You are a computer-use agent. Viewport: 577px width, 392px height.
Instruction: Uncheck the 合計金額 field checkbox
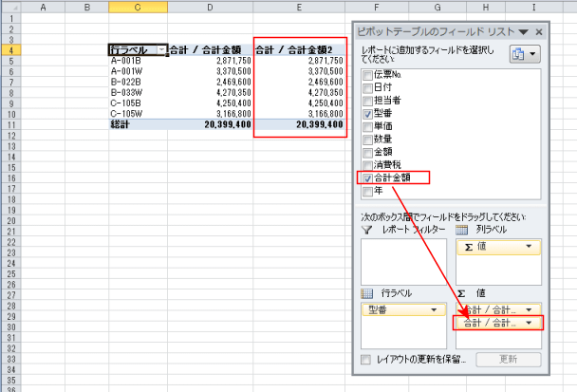tap(367, 178)
